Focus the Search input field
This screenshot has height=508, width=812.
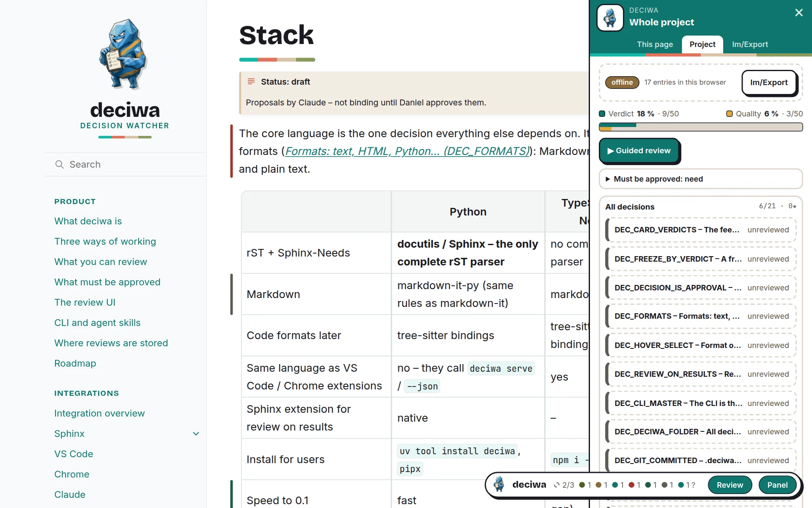click(125, 164)
